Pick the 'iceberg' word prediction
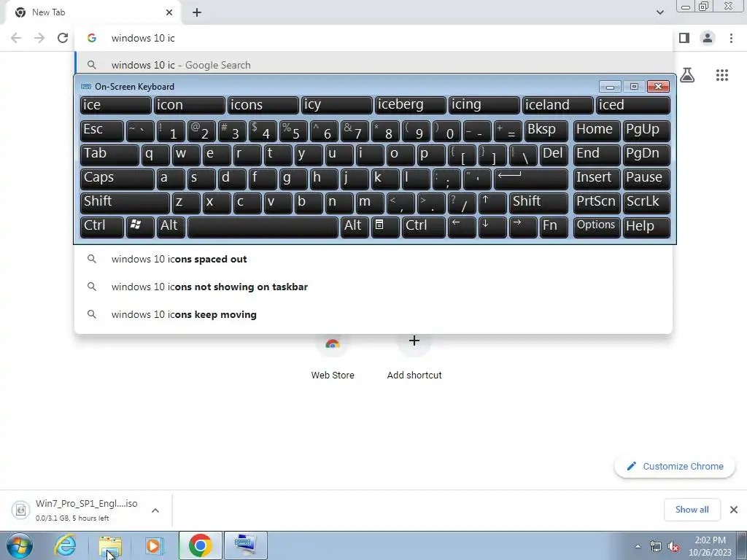Image resolution: width=747 pixels, height=560 pixels. click(411, 105)
